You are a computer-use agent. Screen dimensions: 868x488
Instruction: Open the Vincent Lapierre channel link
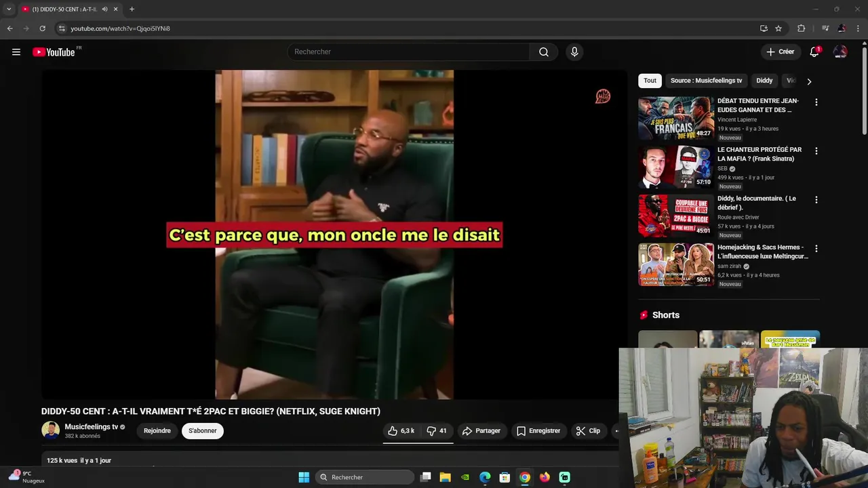[x=737, y=120]
